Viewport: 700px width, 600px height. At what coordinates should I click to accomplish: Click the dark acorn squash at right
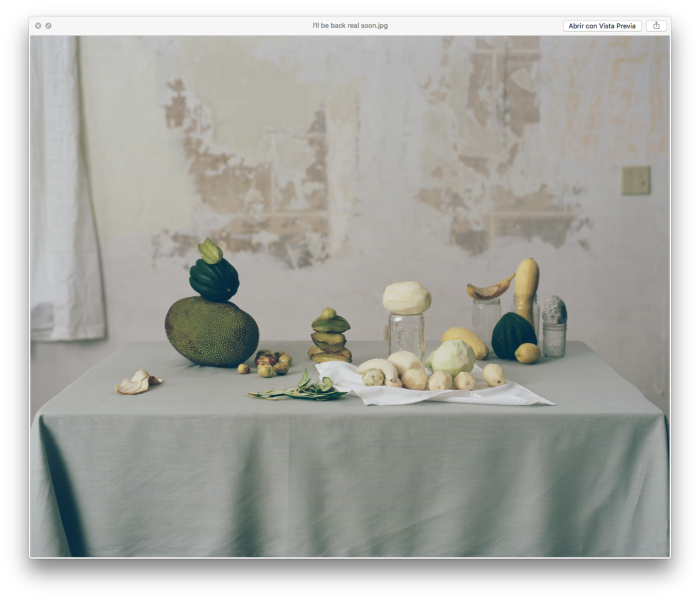(x=512, y=334)
